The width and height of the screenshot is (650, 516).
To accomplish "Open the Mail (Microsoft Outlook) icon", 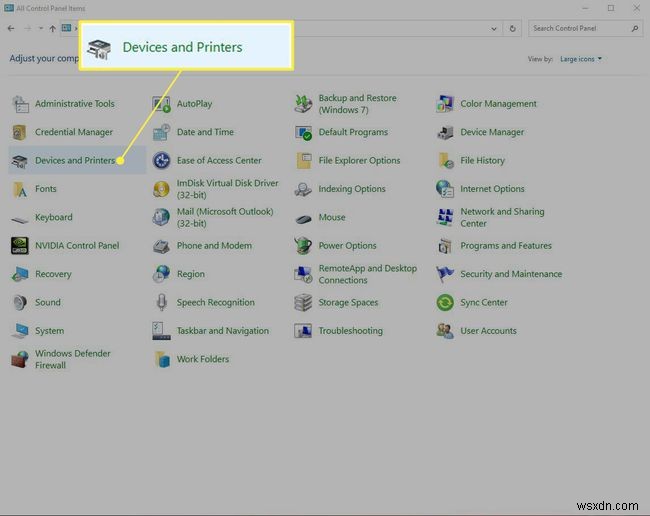I will pyautogui.click(x=161, y=218).
